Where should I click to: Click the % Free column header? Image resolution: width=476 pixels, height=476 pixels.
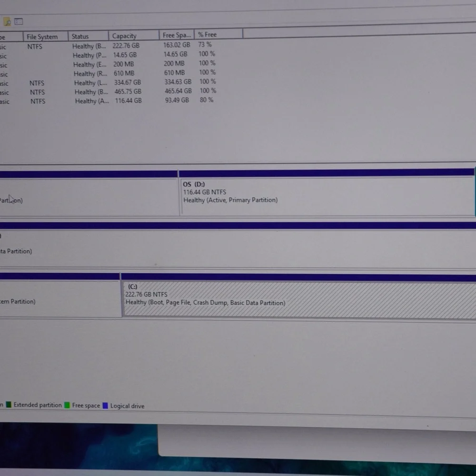(x=208, y=35)
